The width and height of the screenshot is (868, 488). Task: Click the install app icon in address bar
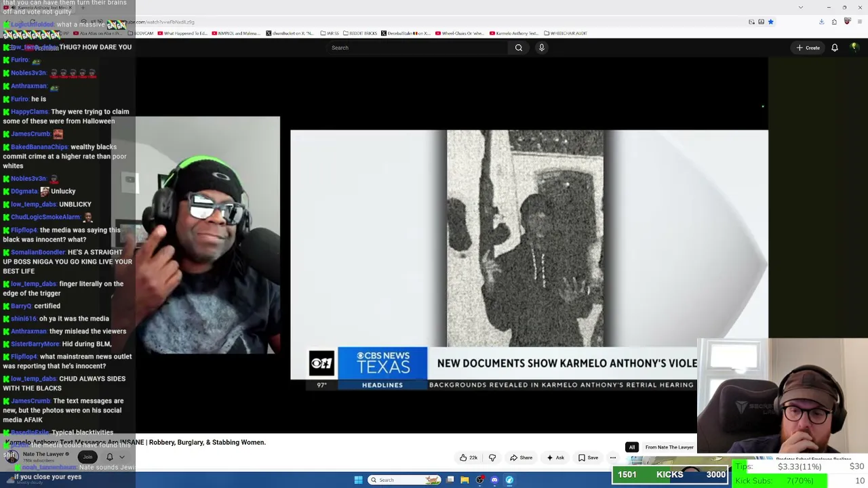(x=761, y=22)
